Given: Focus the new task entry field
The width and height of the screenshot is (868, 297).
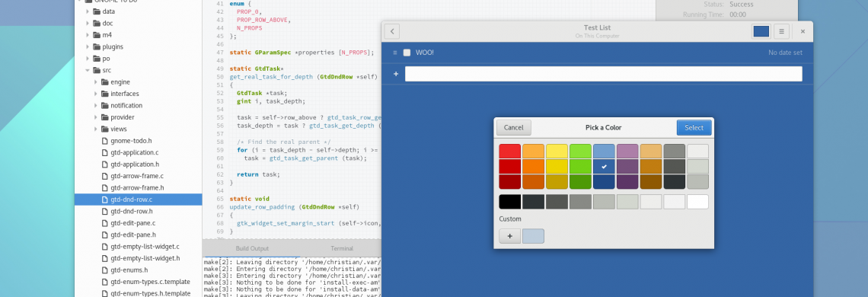Looking at the screenshot, I should click(603, 74).
